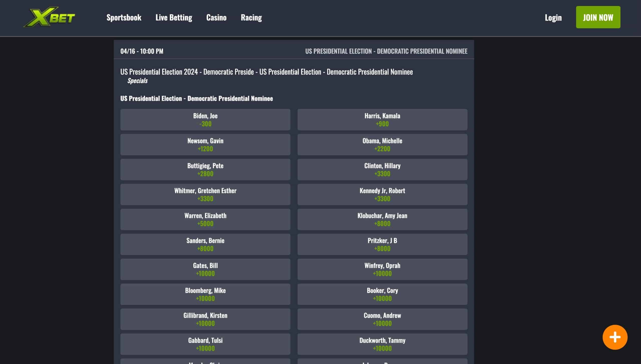Bet on Kennedy Jr, Robert

point(382,194)
